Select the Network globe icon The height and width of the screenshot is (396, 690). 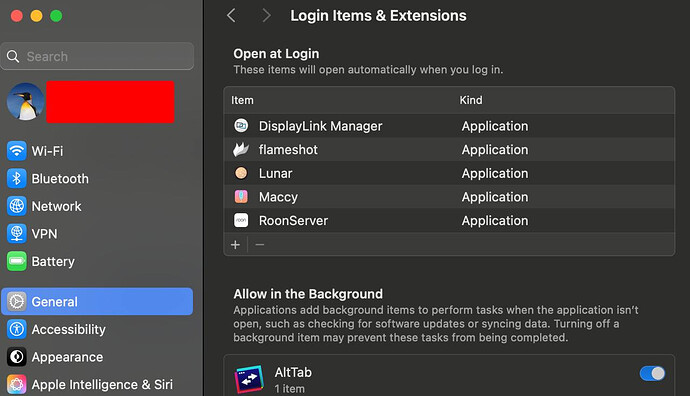[x=17, y=206]
